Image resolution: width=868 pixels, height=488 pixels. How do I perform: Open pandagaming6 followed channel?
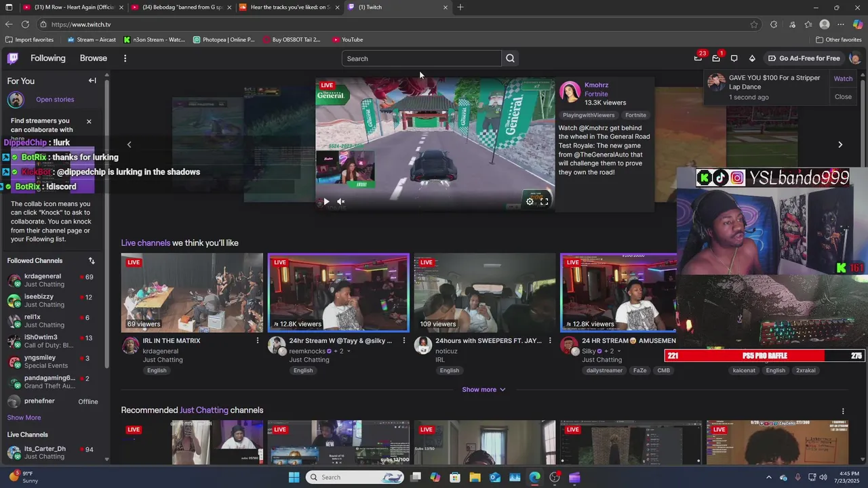(54, 382)
